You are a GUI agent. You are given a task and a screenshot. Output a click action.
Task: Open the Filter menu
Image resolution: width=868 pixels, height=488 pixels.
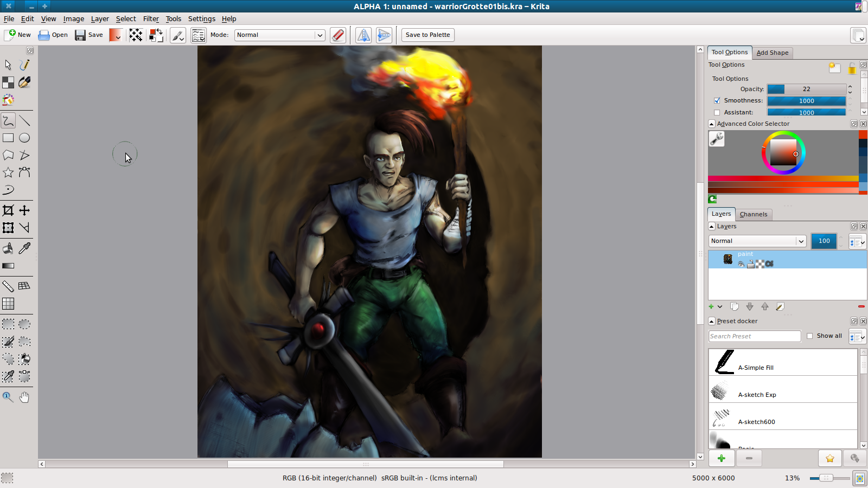pos(151,19)
